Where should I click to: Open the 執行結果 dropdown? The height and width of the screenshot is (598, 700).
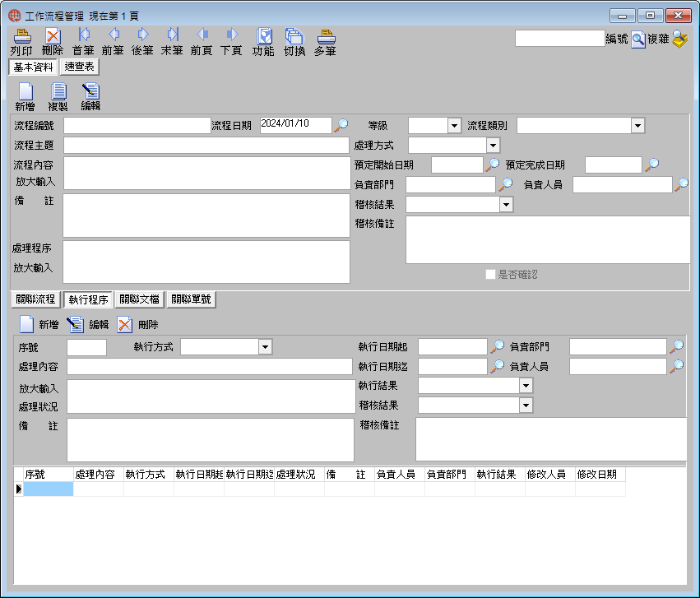(526, 386)
